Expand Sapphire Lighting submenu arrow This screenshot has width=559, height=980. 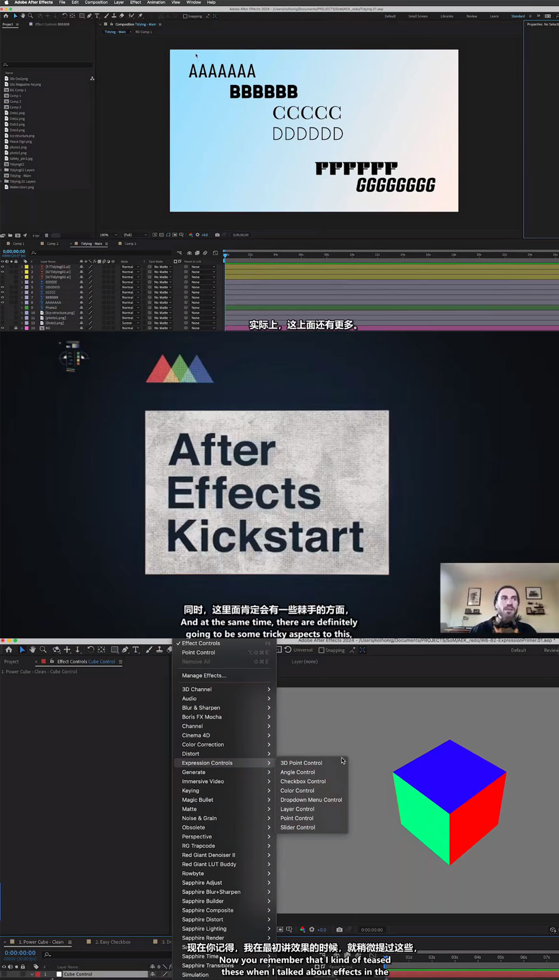(x=269, y=929)
